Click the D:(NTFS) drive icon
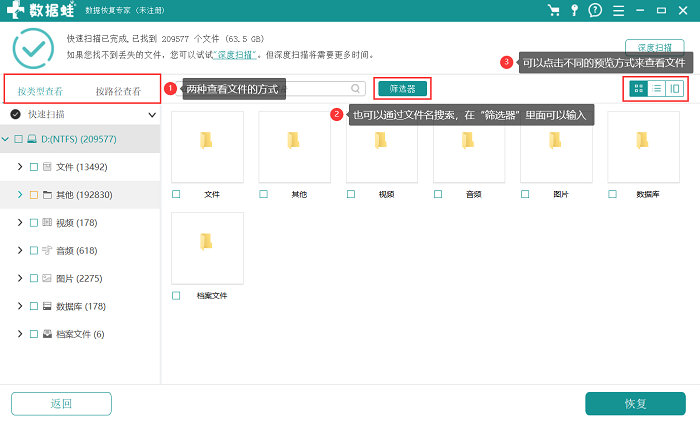 (32, 139)
